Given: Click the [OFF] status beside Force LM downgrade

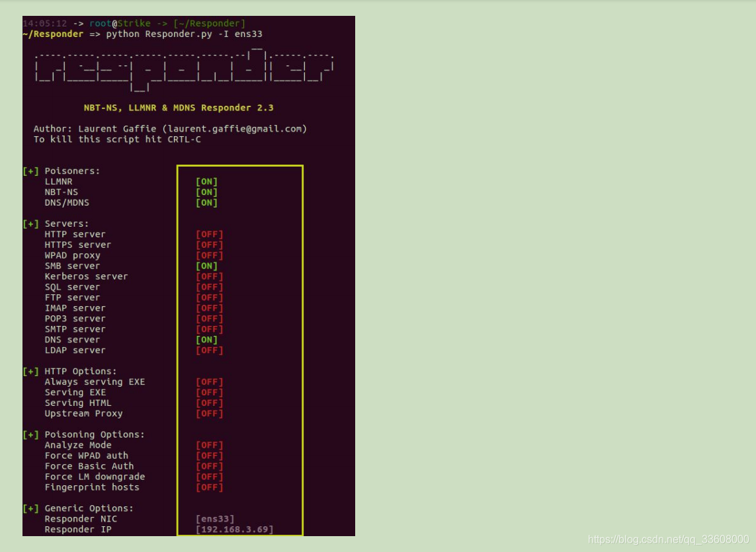Looking at the screenshot, I should point(209,477).
